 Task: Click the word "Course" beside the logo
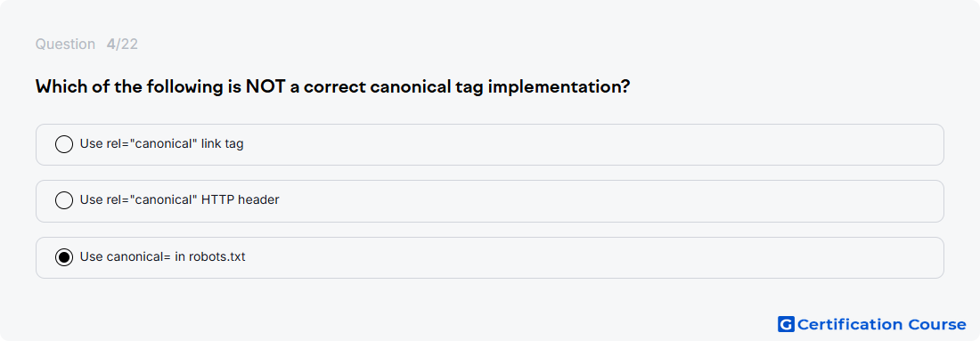[x=936, y=324]
